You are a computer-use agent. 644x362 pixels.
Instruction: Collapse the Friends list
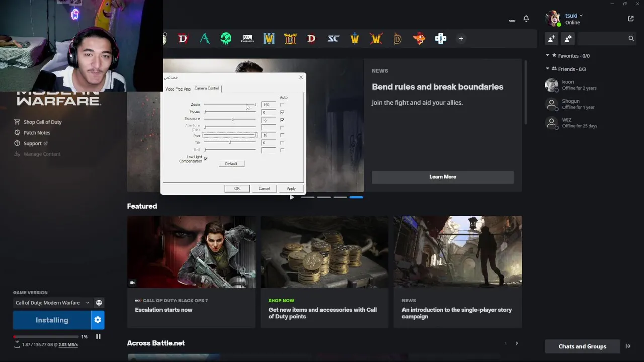(548, 69)
